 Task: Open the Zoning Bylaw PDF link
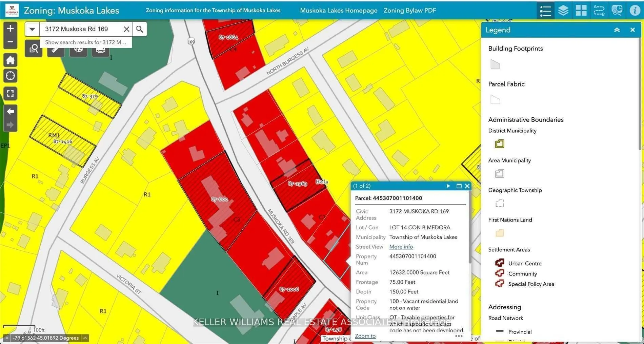pyautogui.click(x=410, y=11)
